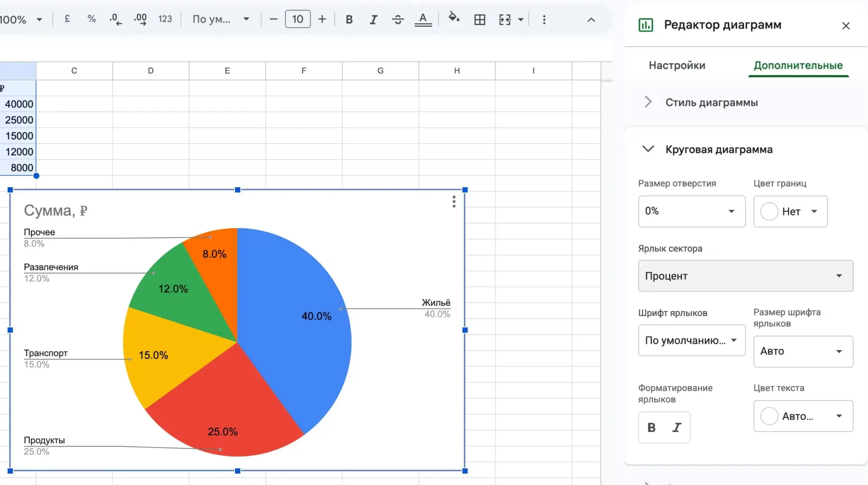Screen dimensions: 868x485
Task: Select column header D
Action: [151, 71]
